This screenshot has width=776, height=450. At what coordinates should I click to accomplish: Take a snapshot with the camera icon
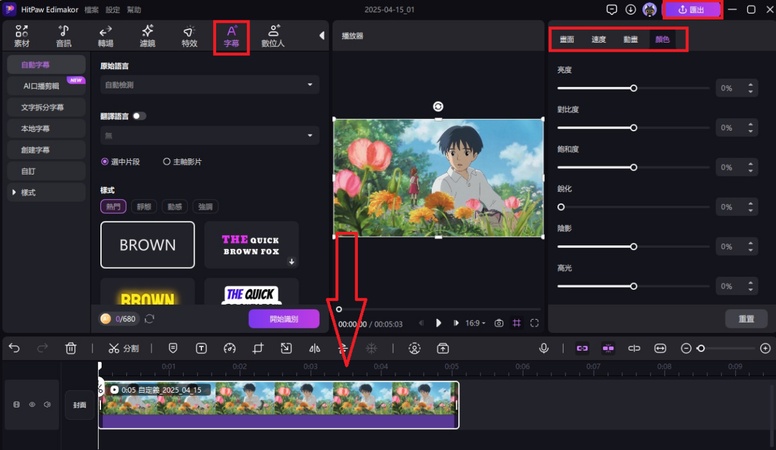(x=499, y=323)
